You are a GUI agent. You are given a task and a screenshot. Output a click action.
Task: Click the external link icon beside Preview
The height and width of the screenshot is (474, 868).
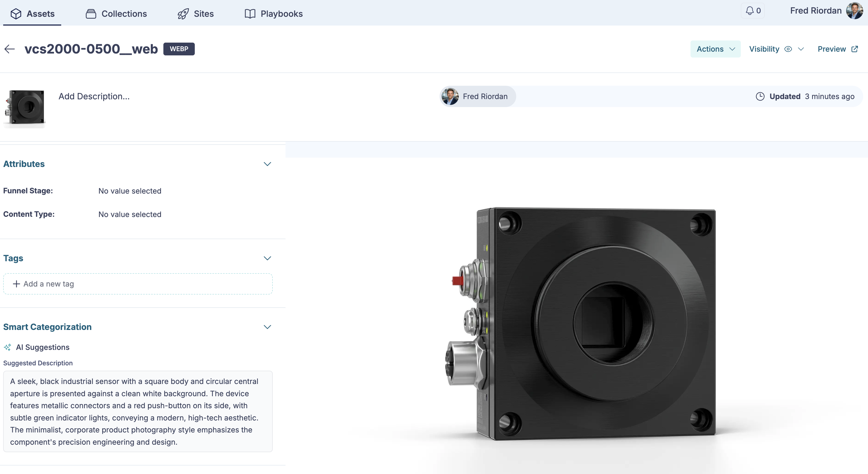[855, 49]
